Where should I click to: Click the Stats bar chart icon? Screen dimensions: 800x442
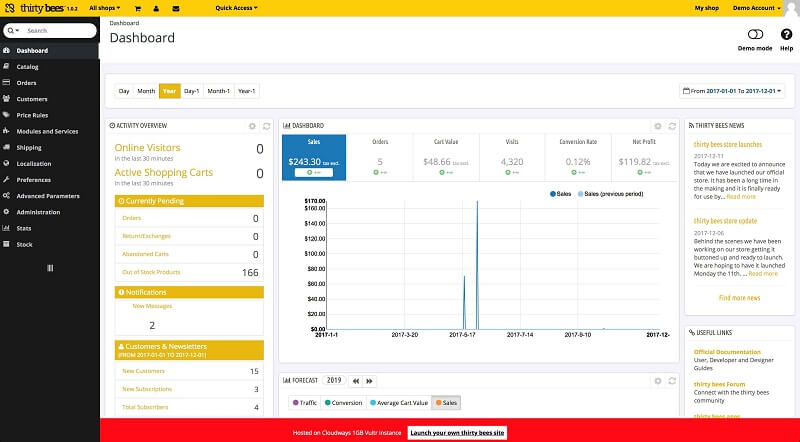tap(6, 228)
